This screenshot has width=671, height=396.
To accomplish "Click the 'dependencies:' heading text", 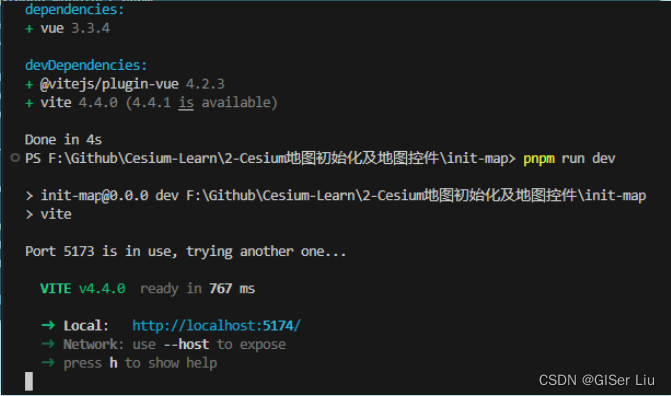I will pos(74,9).
